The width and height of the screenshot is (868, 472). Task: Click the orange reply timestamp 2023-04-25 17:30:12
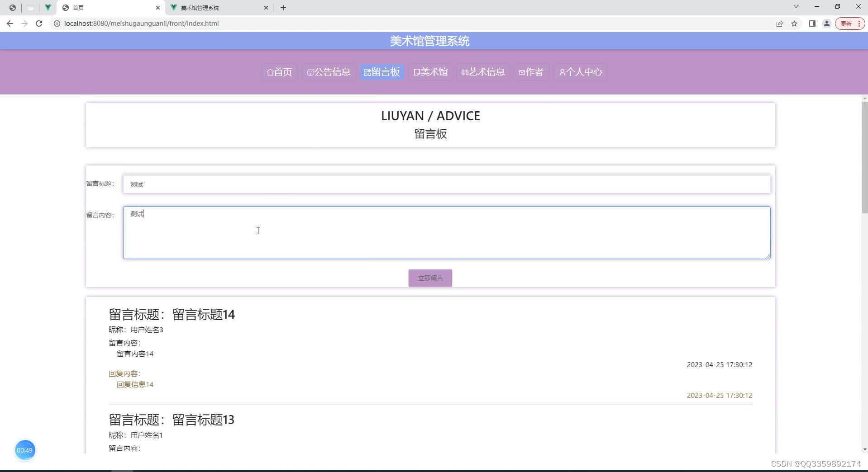(x=720, y=395)
